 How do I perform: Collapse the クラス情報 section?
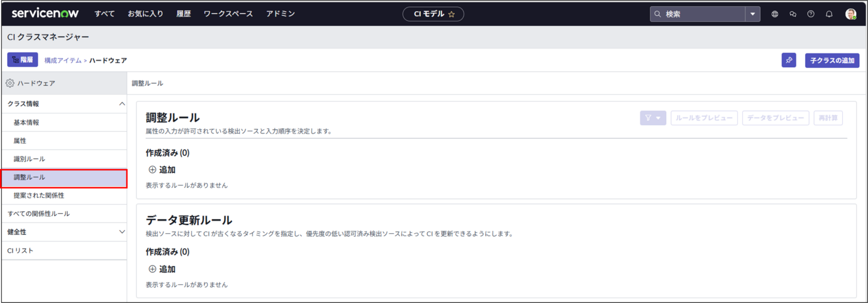[x=122, y=104]
